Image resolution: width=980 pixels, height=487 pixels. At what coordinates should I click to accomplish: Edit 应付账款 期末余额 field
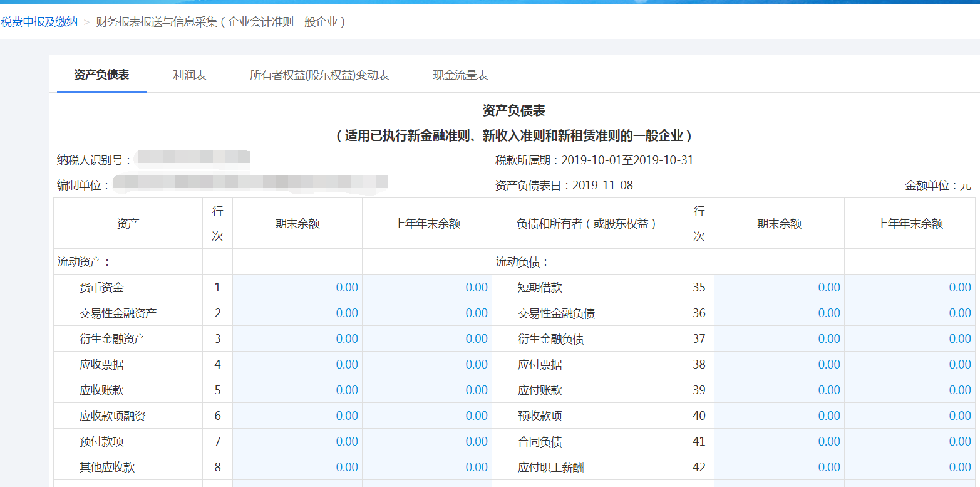click(x=779, y=390)
